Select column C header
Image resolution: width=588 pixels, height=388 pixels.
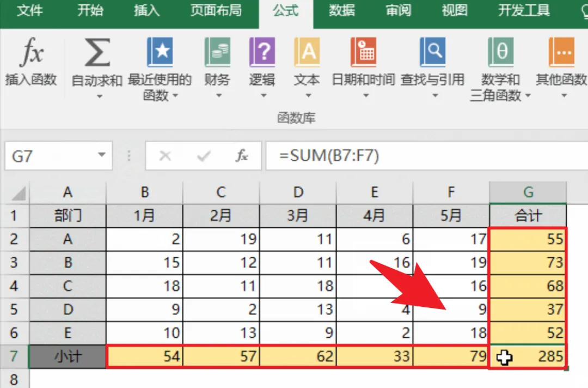click(221, 192)
